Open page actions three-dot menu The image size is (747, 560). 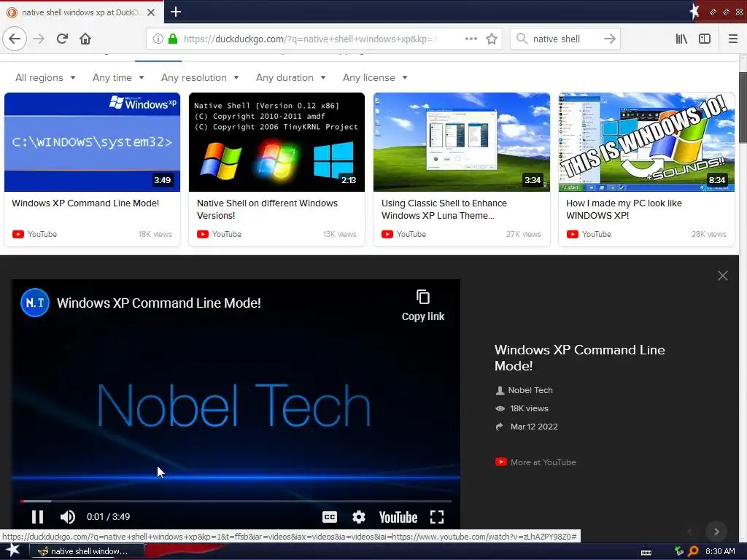pyautogui.click(x=471, y=39)
